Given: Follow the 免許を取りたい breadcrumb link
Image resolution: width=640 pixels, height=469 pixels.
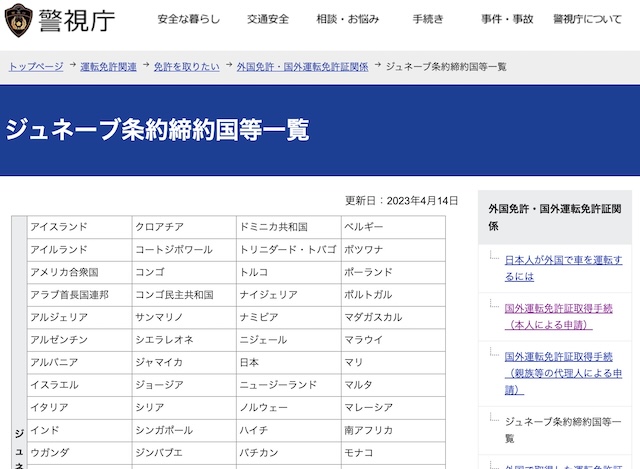Looking at the screenshot, I should 186,67.
